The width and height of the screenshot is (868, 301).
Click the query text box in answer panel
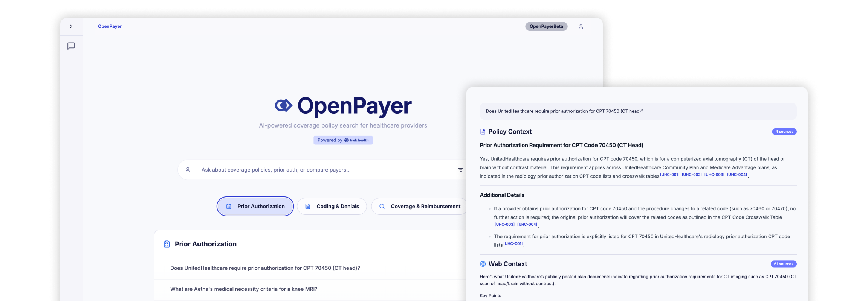tap(638, 111)
